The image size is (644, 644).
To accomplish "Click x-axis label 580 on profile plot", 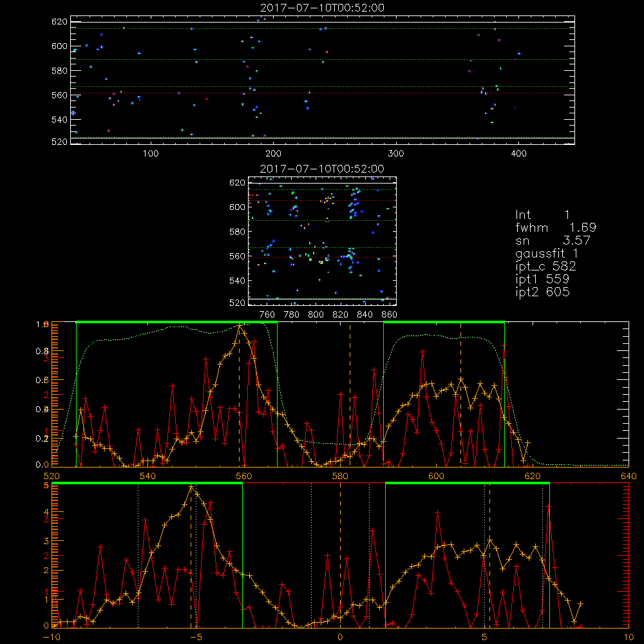I will pos(340,476).
